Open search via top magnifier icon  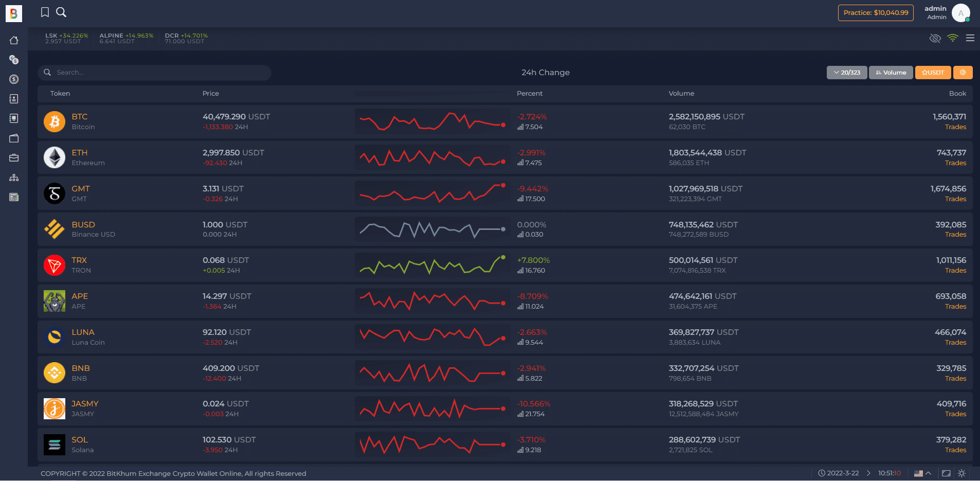click(61, 12)
